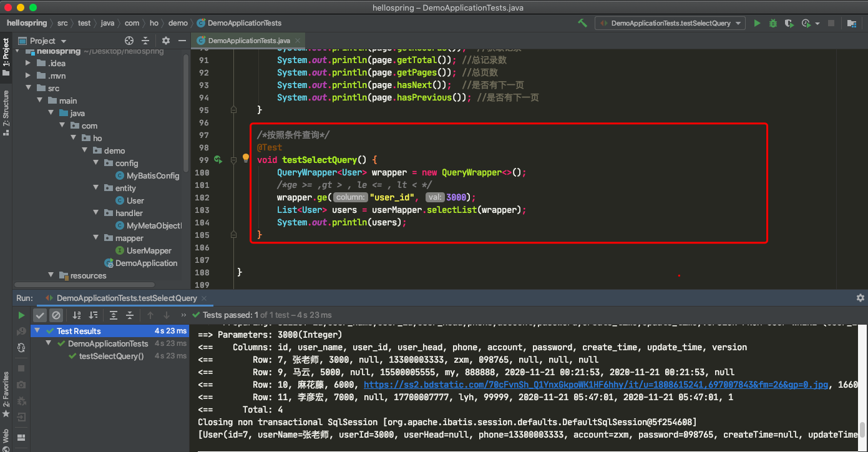
Task: Click the Stop square in the Run panel sidebar
Action: click(x=21, y=368)
